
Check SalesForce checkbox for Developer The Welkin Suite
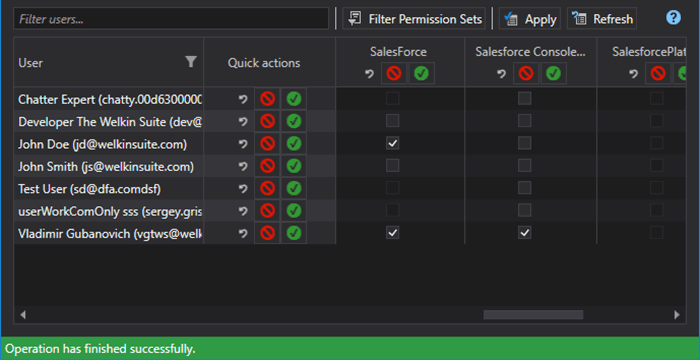click(x=392, y=121)
